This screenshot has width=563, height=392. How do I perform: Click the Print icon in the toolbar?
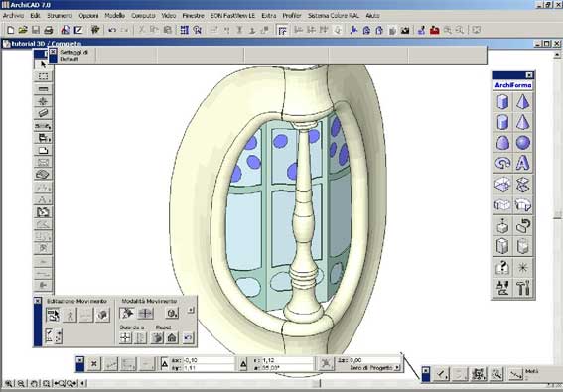[x=48, y=30]
